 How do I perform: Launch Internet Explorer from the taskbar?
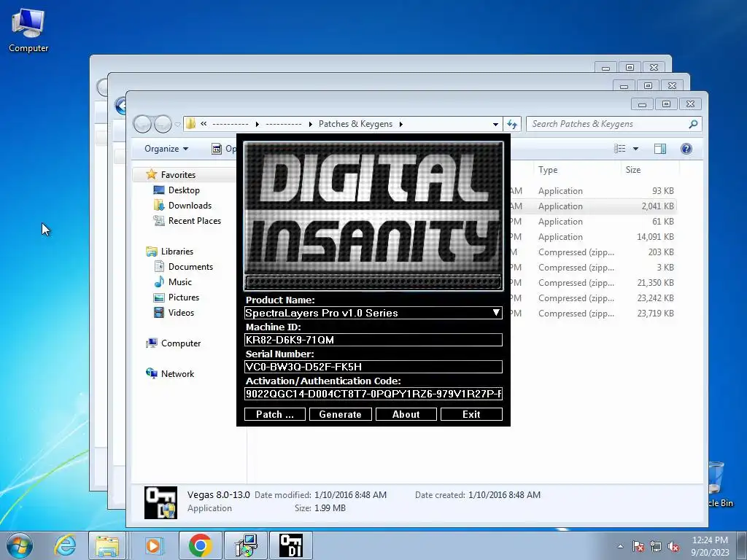[65, 545]
